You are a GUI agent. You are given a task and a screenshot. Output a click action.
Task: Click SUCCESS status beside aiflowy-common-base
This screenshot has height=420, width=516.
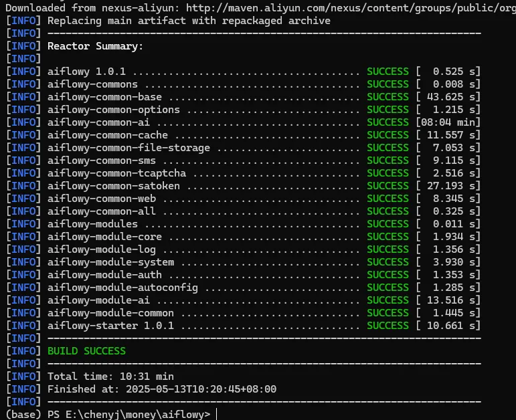pos(388,97)
